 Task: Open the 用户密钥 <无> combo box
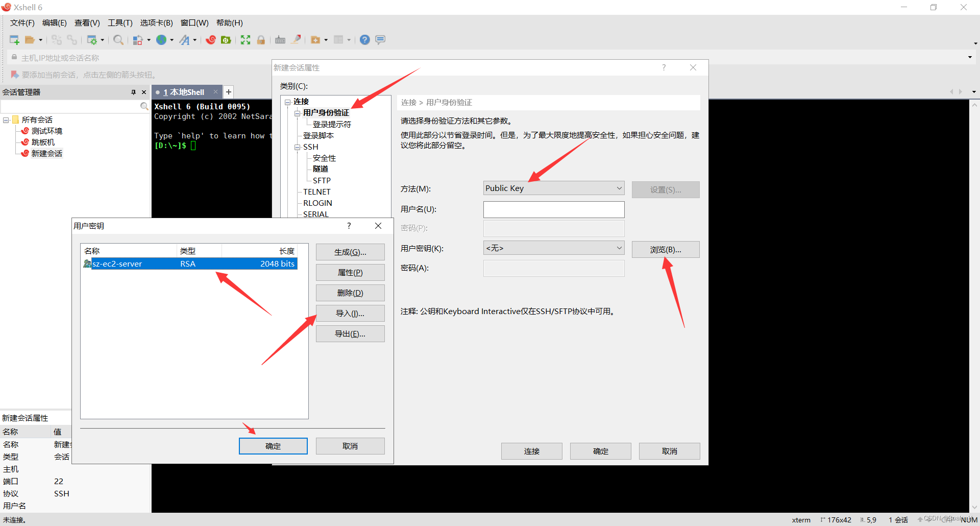pos(554,248)
